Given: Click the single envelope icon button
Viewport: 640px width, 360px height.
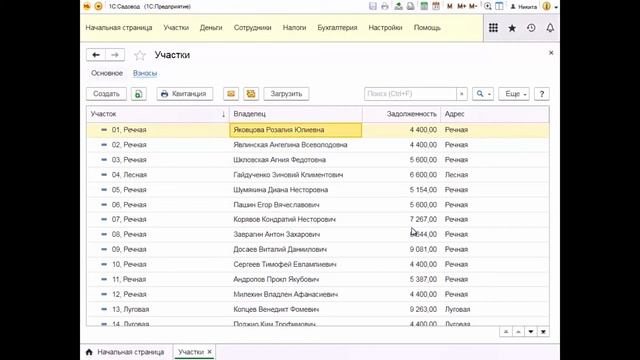Looking at the screenshot, I should tap(231, 94).
